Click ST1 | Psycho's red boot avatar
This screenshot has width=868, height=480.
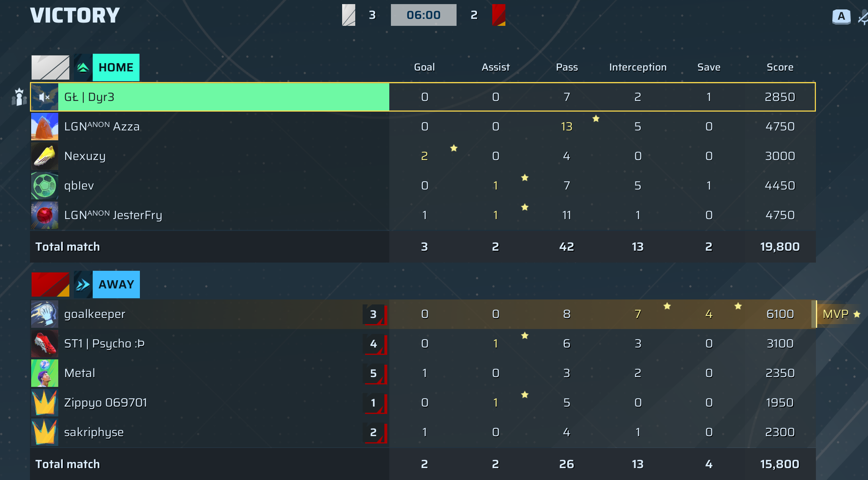[x=45, y=344]
